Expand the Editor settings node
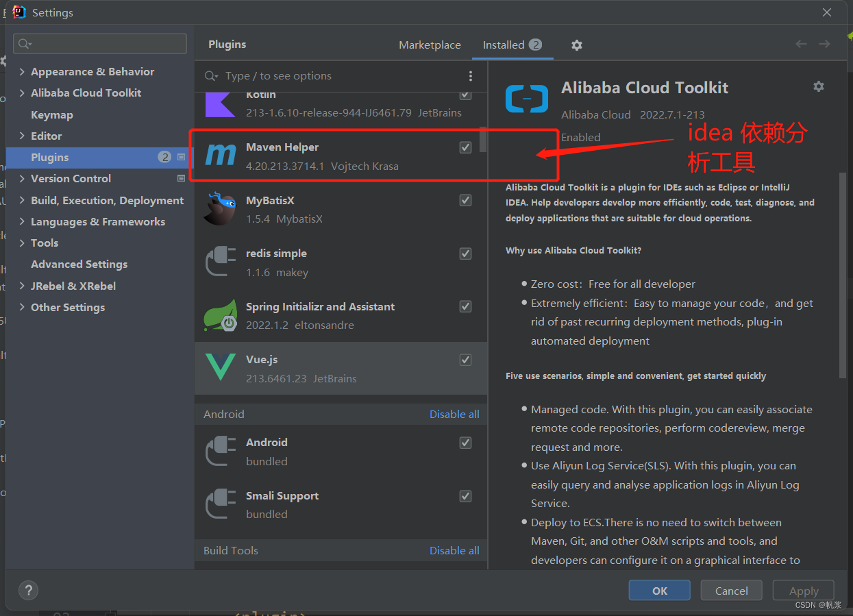The image size is (853, 616). click(22, 136)
